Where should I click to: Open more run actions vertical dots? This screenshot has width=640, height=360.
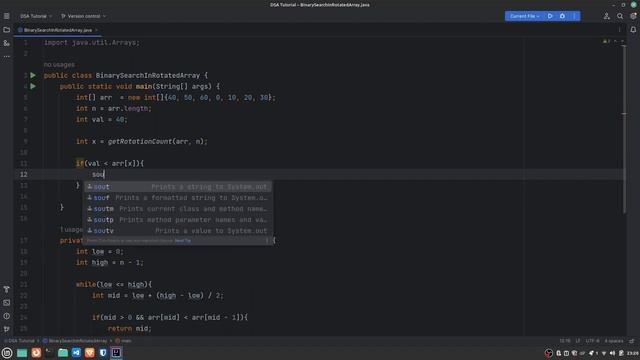[x=574, y=16]
